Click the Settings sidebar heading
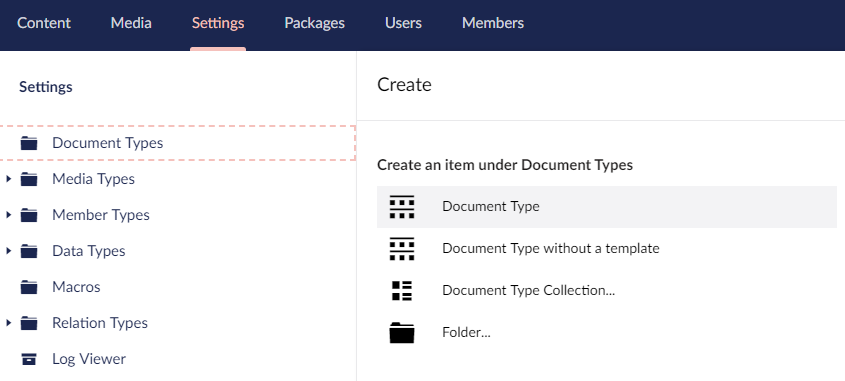The width and height of the screenshot is (845, 381). [x=46, y=87]
